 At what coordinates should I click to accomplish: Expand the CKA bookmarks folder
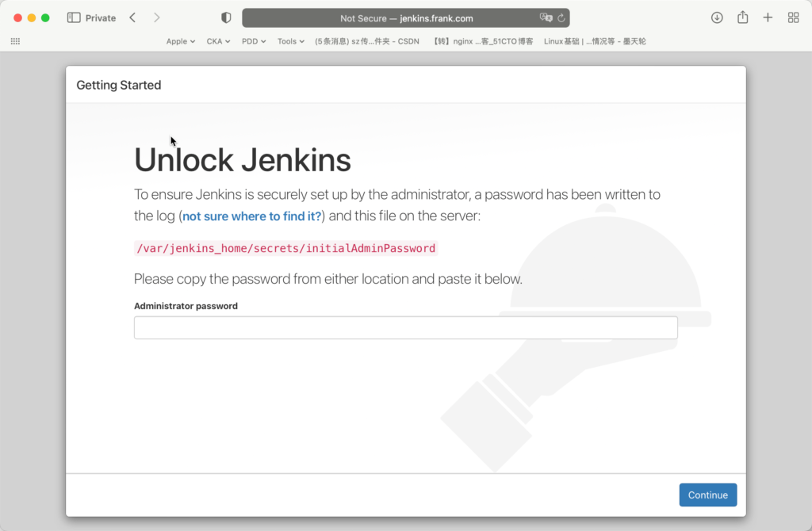pos(218,41)
